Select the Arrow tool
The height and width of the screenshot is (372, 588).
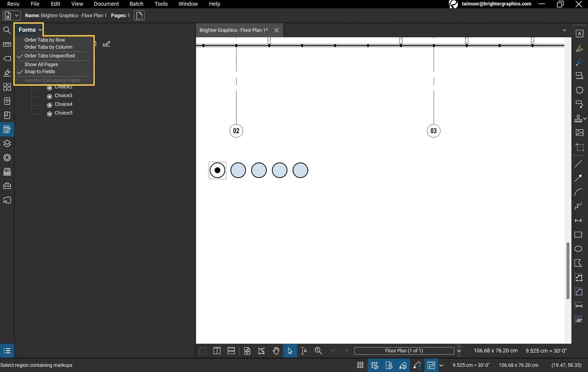578,178
